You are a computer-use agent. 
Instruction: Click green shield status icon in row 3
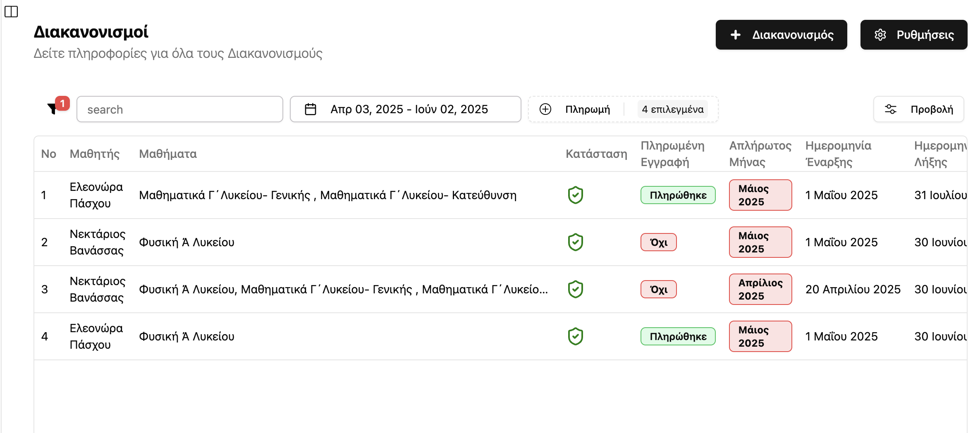pos(575,289)
